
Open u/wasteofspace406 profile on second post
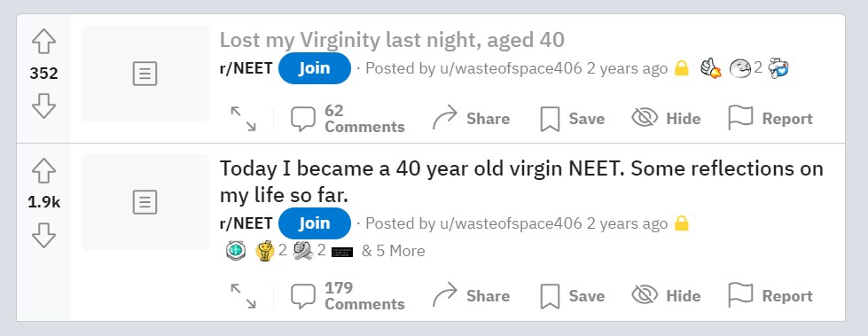click(511, 223)
